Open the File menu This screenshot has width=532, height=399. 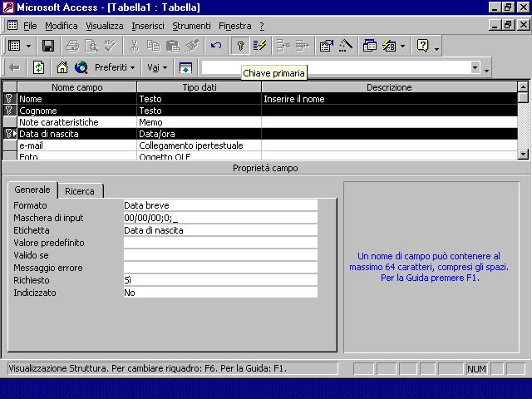[30, 26]
